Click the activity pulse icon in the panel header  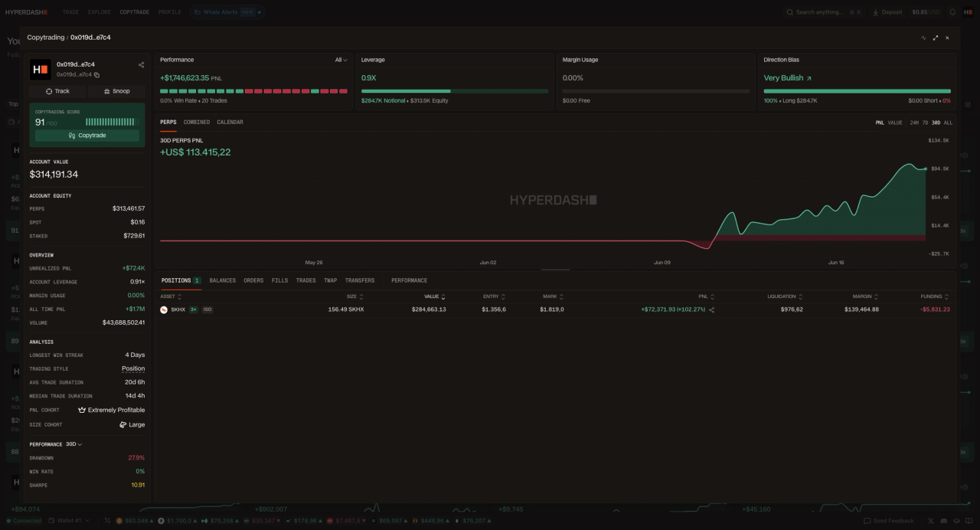click(923, 38)
